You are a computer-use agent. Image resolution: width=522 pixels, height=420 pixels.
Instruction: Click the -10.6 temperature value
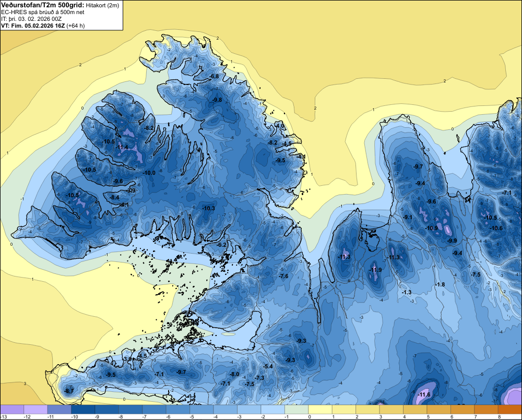[496, 228]
